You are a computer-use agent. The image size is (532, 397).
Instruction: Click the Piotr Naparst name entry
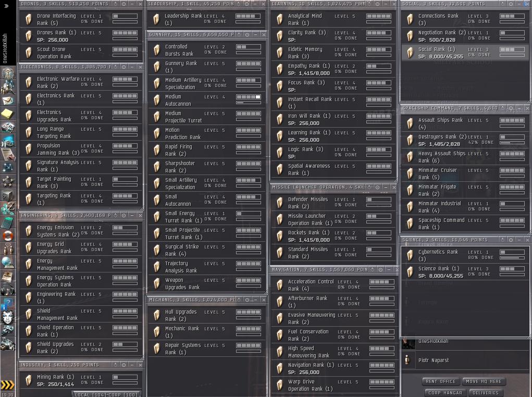coord(434,360)
